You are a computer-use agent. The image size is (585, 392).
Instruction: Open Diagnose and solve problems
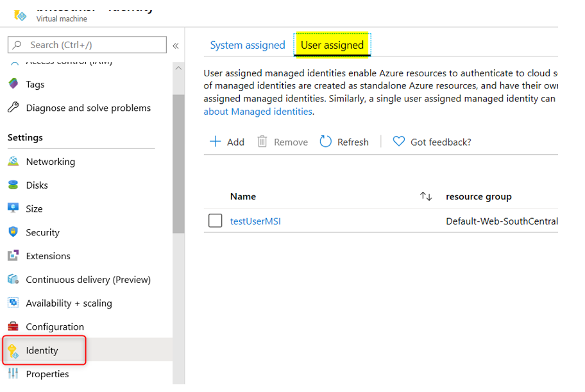pos(89,108)
